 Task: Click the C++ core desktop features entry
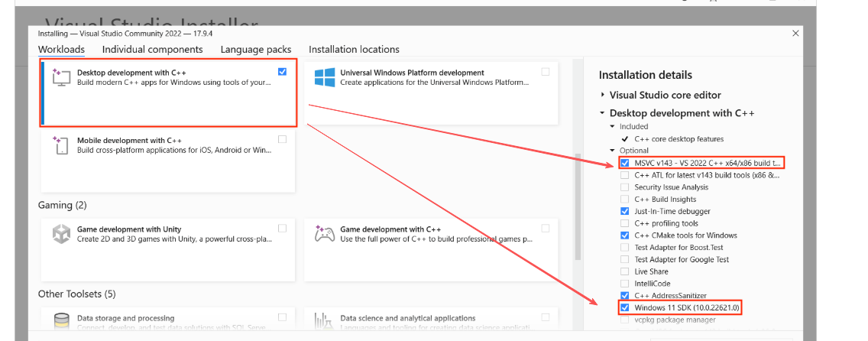679,139
